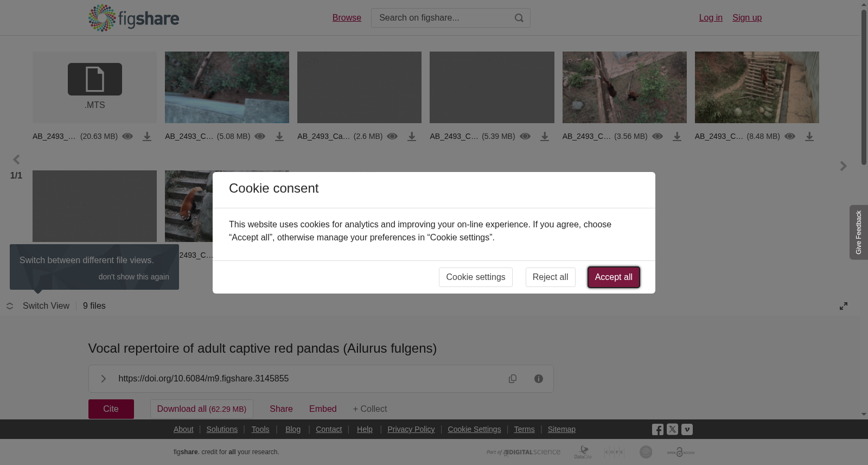Click the search magnifier icon
The image size is (868, 465).
click(519, 18)
